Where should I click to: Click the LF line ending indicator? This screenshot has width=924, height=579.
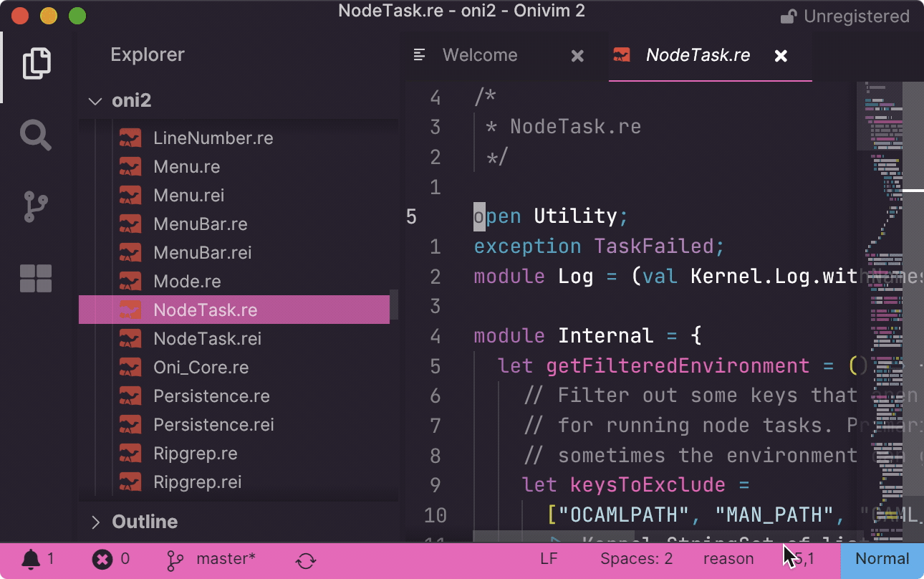click(549, 559)
